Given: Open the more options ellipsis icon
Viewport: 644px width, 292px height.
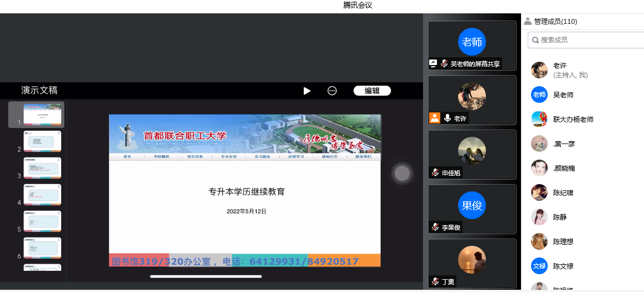Looking at the screenshot, I should tap(332, 91).
